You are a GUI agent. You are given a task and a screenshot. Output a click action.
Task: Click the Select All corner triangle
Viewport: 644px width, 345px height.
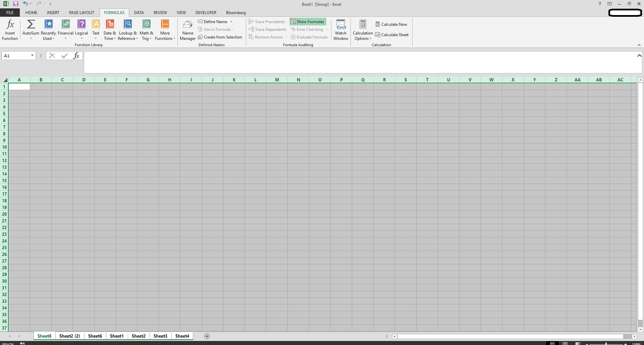coord(5,80)
